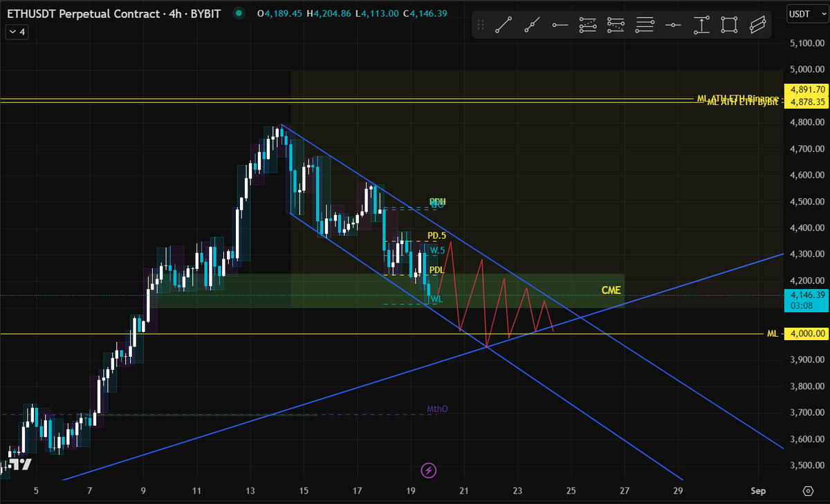Click the 3,500.00 price scale value
The image size is (830, 504).
pyautogui.click(x=809, y=465)
